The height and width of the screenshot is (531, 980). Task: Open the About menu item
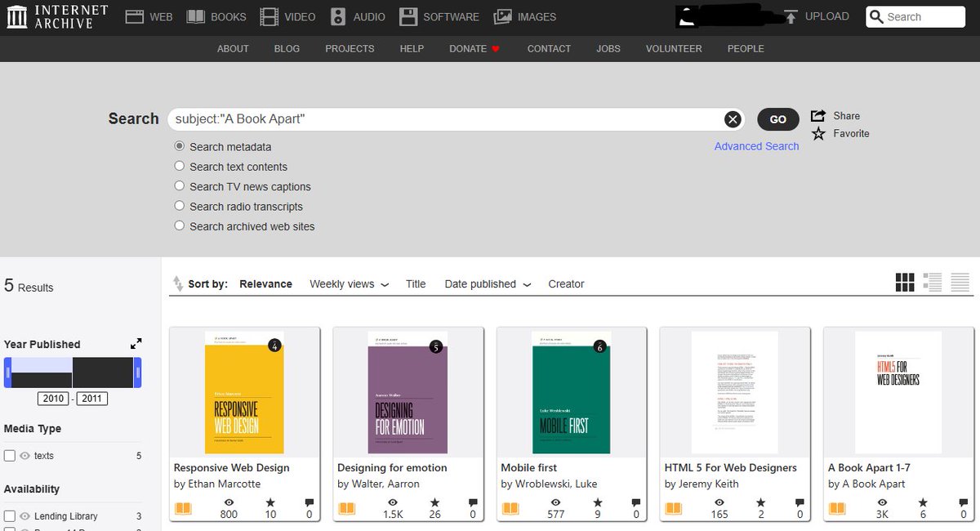pyautogui.click(x=233, y=48)
